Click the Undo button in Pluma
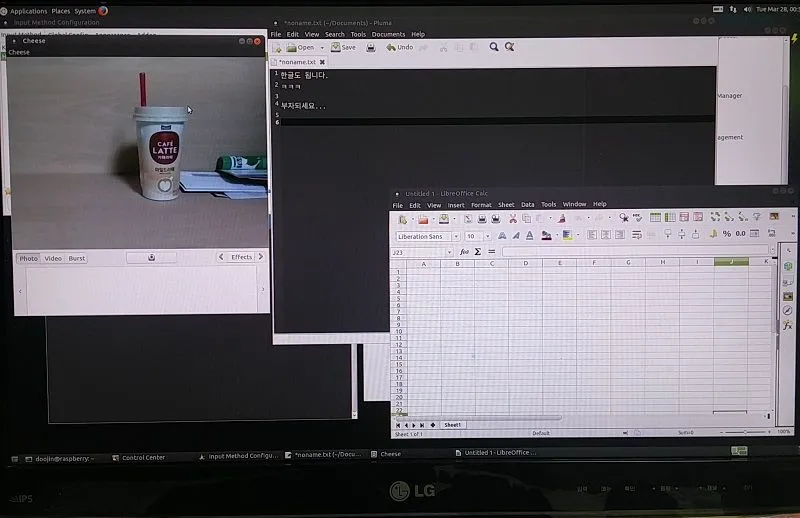This screenshot has height=518, width=800. point(400,47)
